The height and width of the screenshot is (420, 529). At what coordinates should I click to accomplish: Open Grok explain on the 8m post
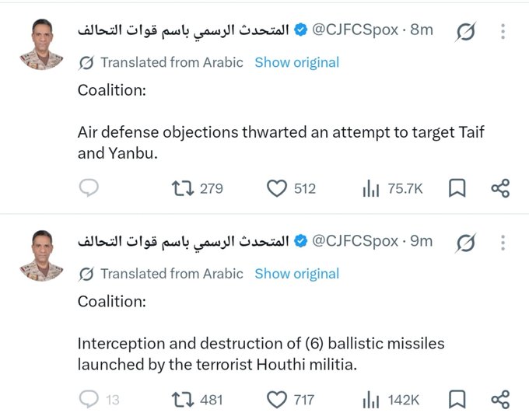pos(466,32)
